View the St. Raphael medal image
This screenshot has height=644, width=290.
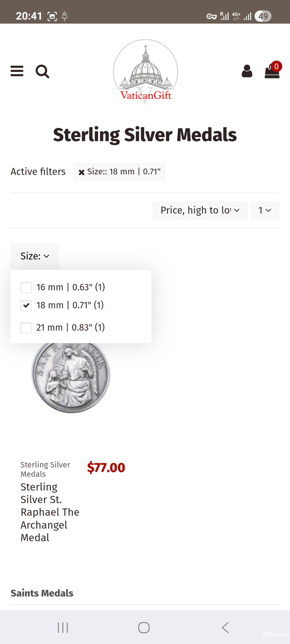tap(71, 377)
